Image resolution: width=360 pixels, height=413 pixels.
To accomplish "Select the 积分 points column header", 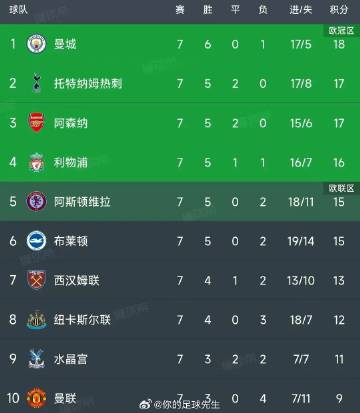I will pos(339,10).
